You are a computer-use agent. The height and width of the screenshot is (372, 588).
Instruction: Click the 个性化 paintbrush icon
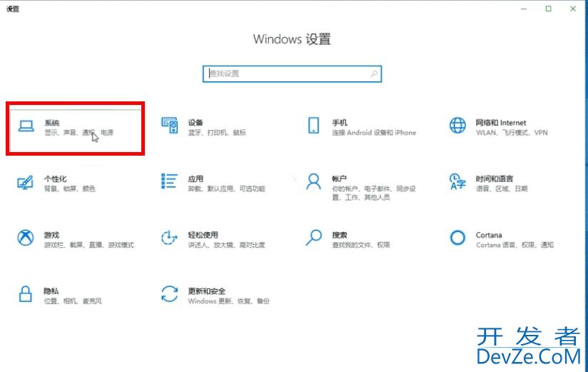[x=26, y=182]
